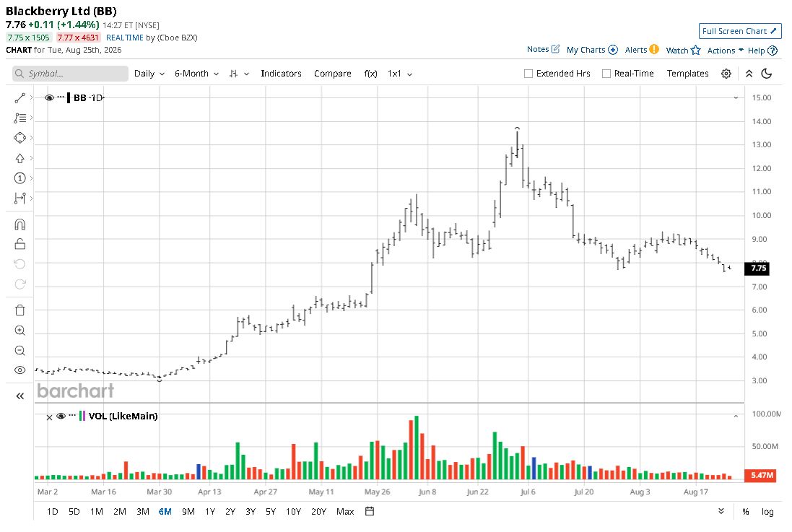Open chart settings gear
Screen dimensions: 792x532
pyautogui.click(x=726, y=74)
